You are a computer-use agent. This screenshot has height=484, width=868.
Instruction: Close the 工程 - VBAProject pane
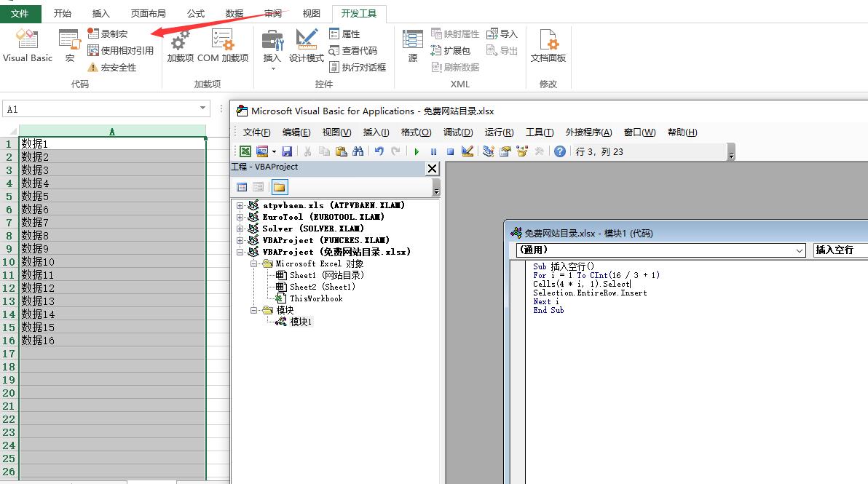433,168
